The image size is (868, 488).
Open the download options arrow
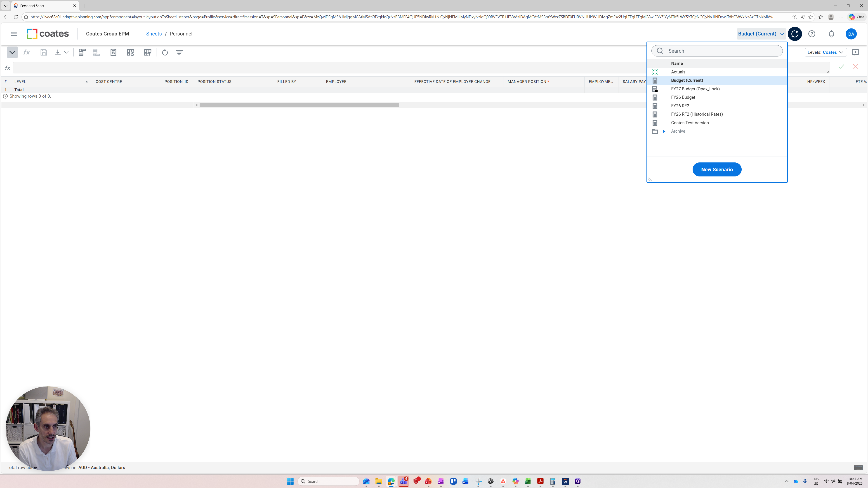(66, 52)
